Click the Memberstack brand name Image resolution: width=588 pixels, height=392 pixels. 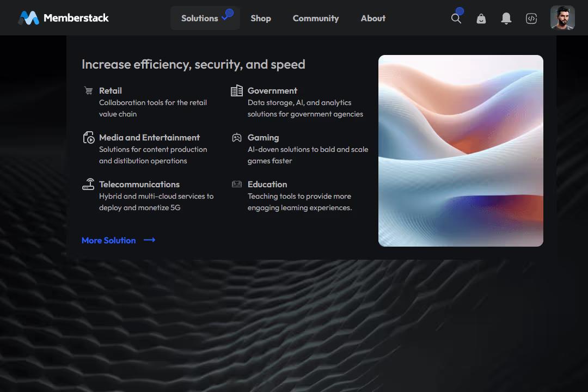pyautogui.click(x=76, y=18)
